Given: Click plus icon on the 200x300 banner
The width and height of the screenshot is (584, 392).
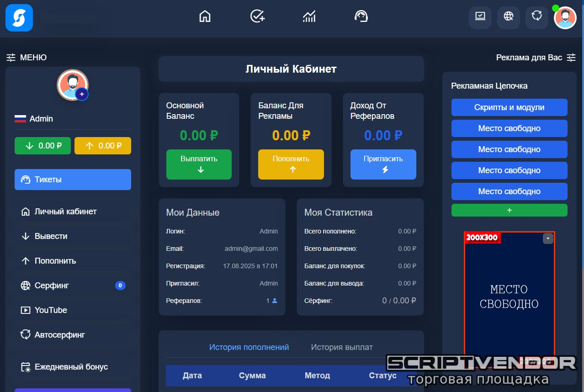Looking at the screenshot, I should [548, 238].
